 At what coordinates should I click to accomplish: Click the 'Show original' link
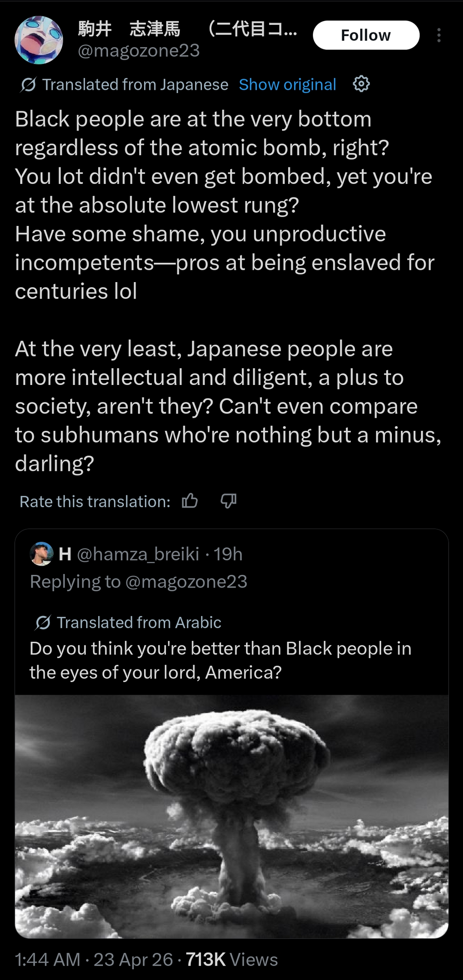click(287, 85)
